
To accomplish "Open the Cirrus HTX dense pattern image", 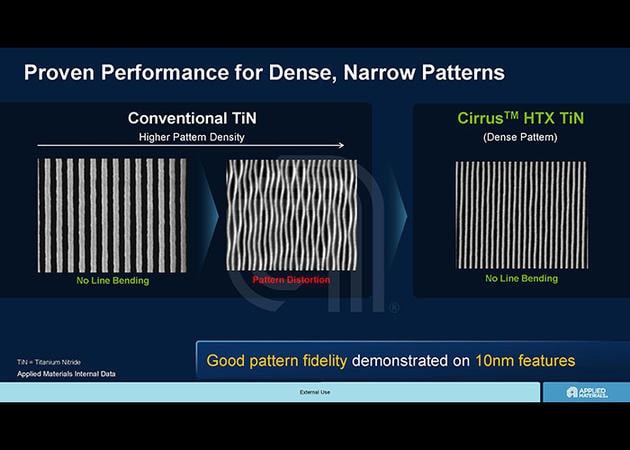I will coord(521,215).
